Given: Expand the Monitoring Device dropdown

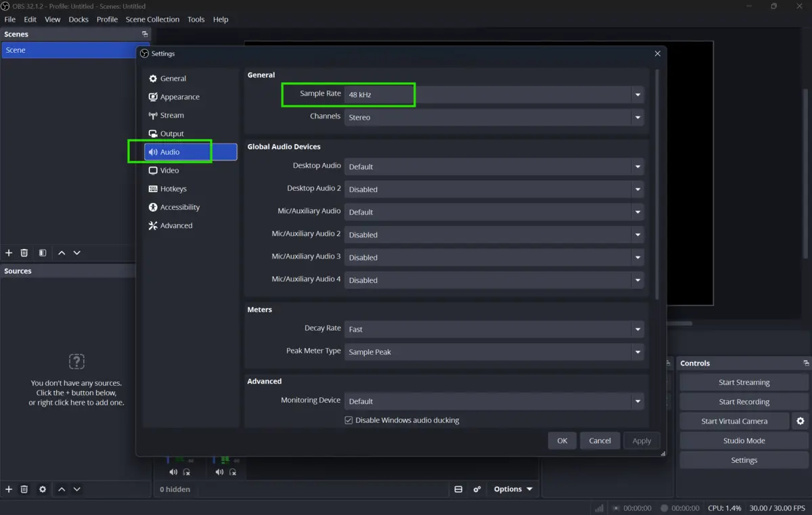Looking at the screenshot, I should point(494,401).
